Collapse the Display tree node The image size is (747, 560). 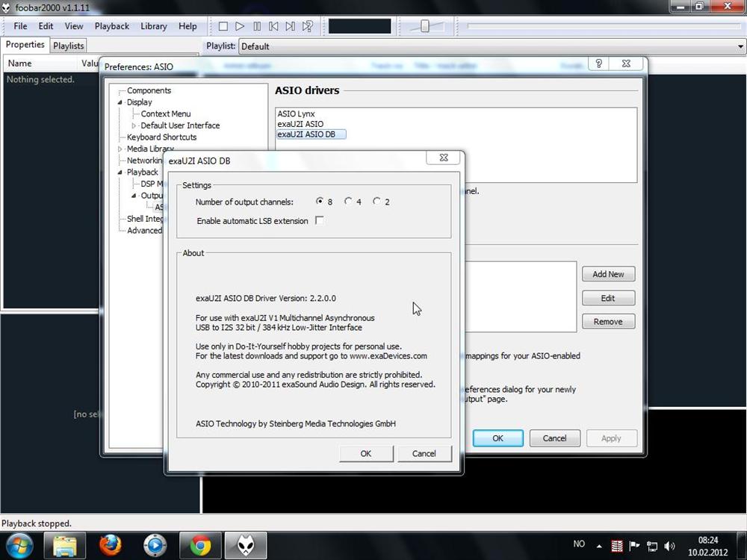coord(120,102)
